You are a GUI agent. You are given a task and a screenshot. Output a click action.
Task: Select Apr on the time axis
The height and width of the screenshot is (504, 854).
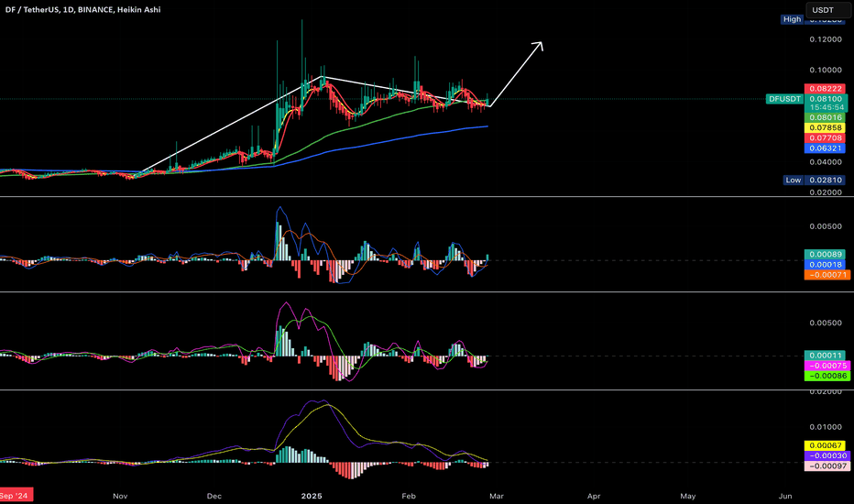[x=594, y=497]
